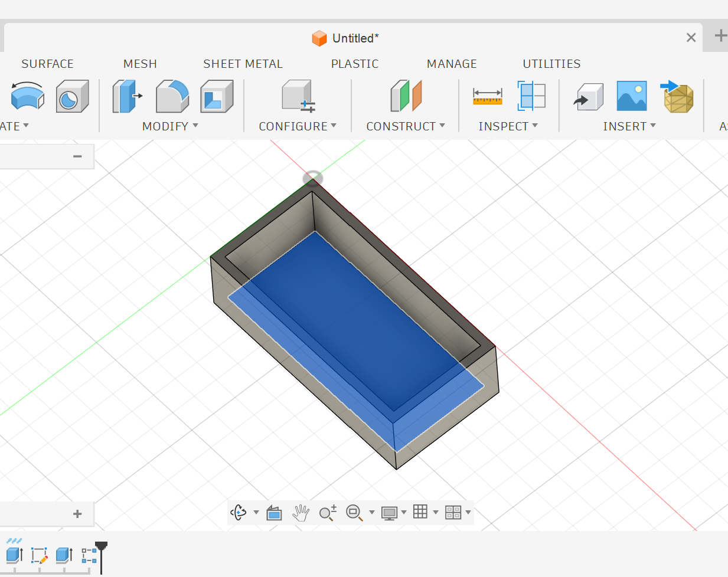728x577 pixels.
Task: Click the Zoom Window magnifier icon
Action: pyautogui.click(x=354, y=513)
